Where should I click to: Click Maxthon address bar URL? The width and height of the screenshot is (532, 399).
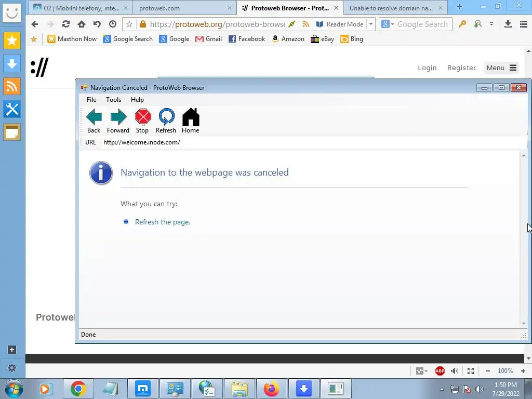click(217, 24)
